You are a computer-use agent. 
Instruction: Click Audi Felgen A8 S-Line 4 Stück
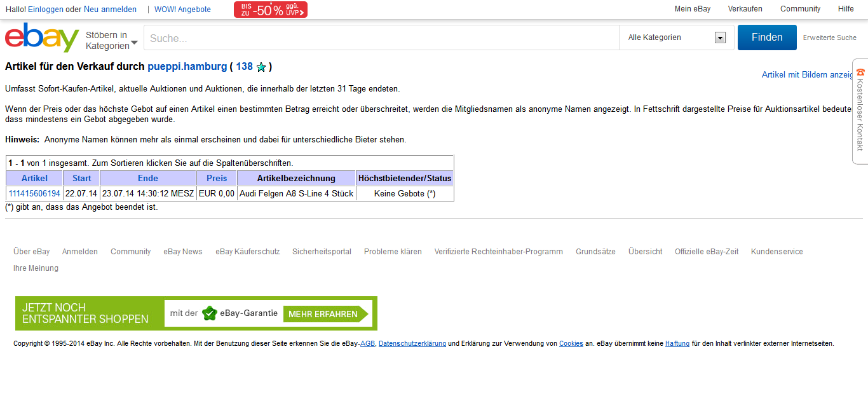point(296,193)
